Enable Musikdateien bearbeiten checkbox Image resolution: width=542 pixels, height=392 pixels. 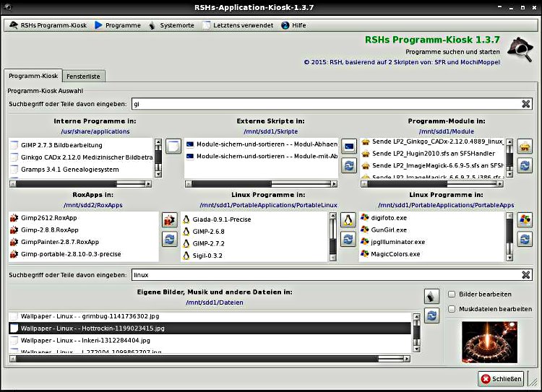click(x=452, y=309)
